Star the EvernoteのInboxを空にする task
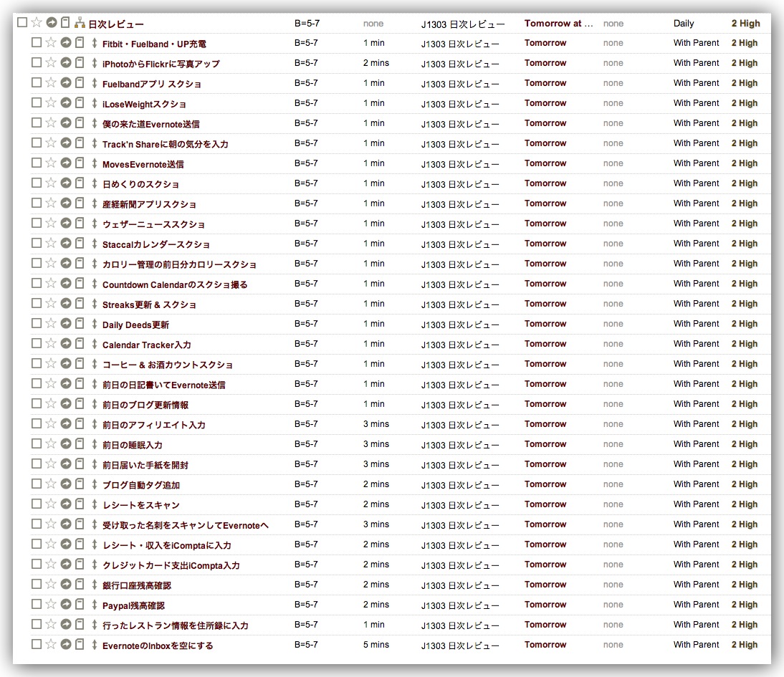This screenshot has width=784, height=677. point(50,644)
